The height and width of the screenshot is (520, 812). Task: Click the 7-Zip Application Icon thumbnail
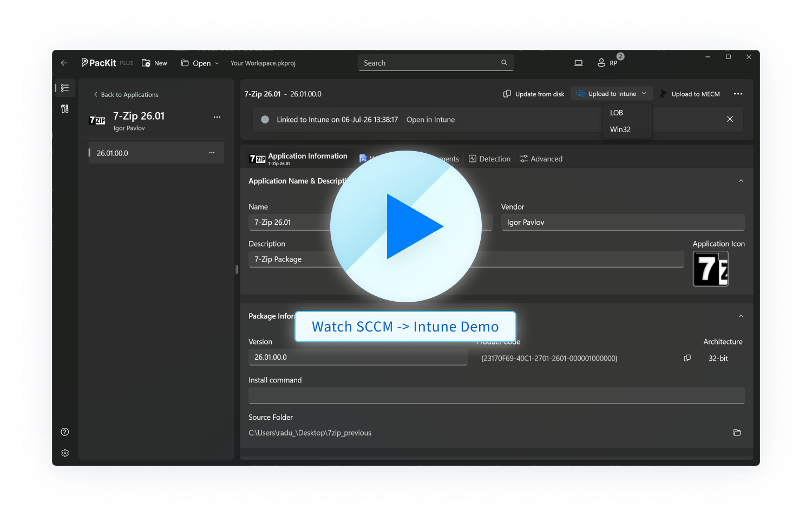711,269
